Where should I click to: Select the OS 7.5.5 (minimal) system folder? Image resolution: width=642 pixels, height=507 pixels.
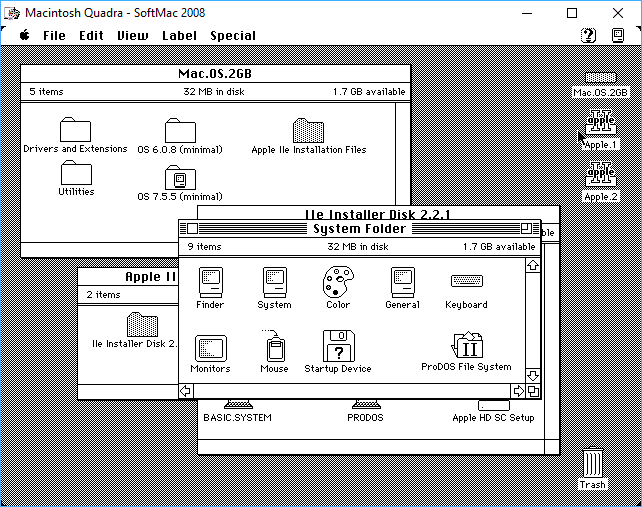[x=180, y=177]
